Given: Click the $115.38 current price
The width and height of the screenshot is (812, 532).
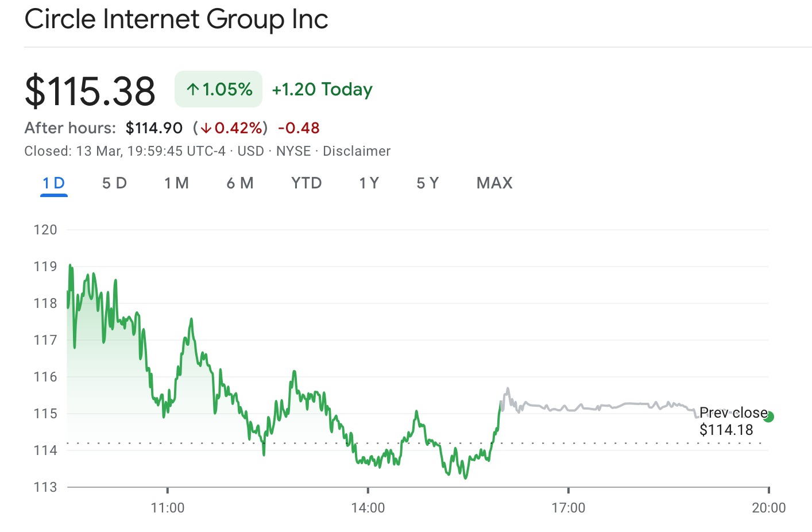Looking at the screenshot, I should coord(90,91).
